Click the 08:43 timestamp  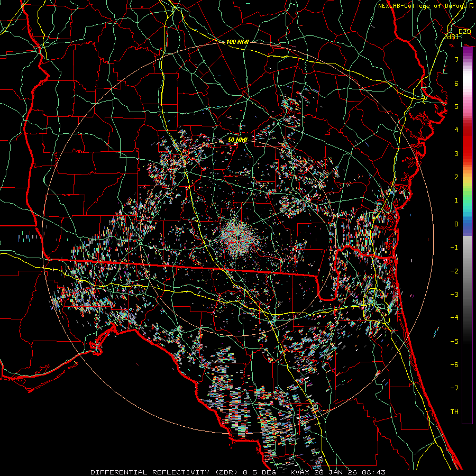pos(374,472)
